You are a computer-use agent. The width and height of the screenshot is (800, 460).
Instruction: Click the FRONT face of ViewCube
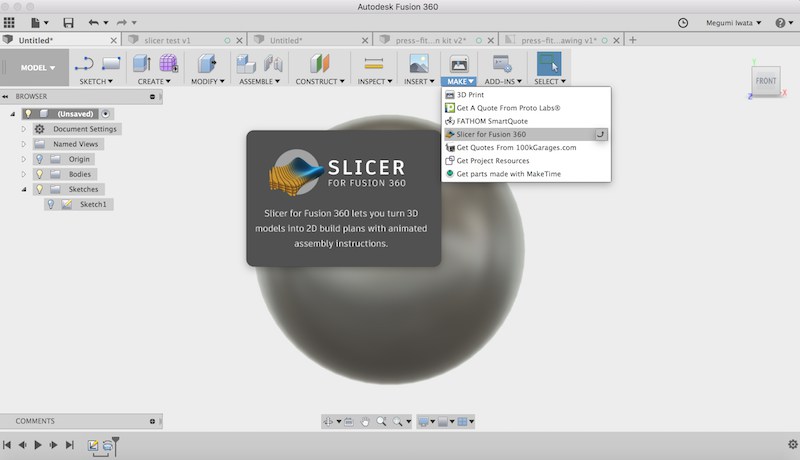point(766,81)
